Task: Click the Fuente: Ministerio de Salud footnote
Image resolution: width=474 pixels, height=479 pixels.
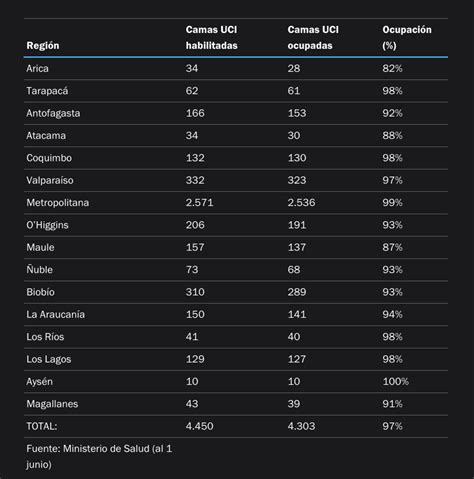Action: (99, 456)
